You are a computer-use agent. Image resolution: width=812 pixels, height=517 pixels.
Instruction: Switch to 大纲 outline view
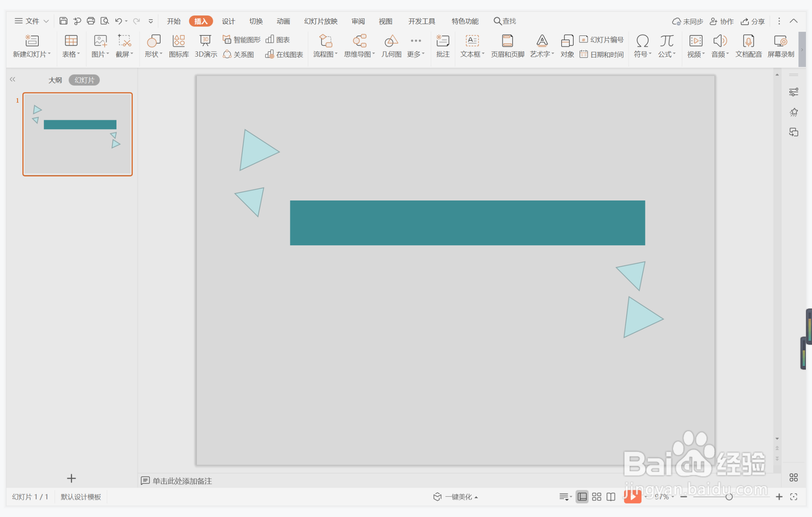coord(55,80)
